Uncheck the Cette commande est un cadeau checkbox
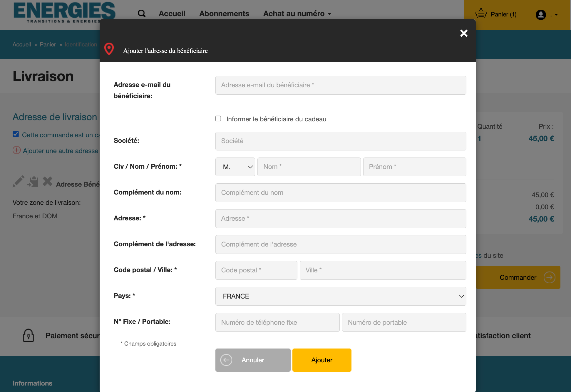The height and width of the screenshot is (392, 571). [16, 134]
